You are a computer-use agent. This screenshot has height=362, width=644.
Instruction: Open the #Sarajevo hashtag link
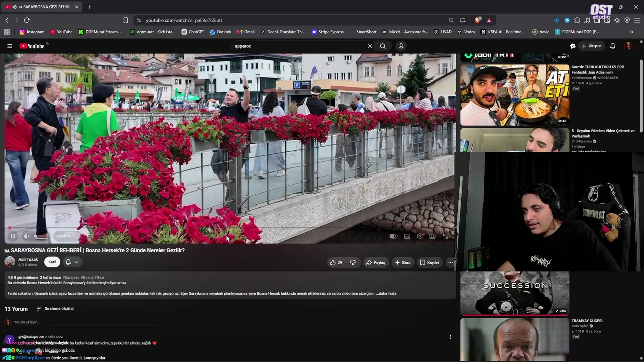pos(71,277)
